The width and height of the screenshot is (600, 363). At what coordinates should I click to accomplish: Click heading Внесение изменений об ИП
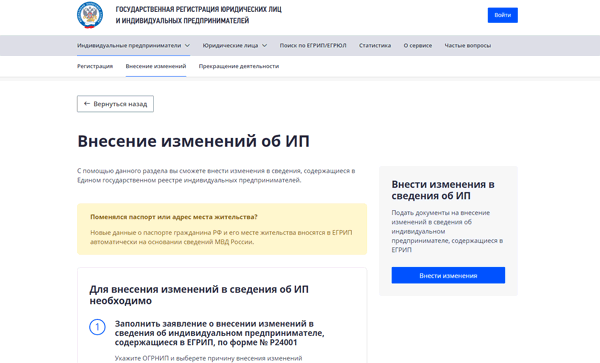pyautogui.click(x=193, y=141)
